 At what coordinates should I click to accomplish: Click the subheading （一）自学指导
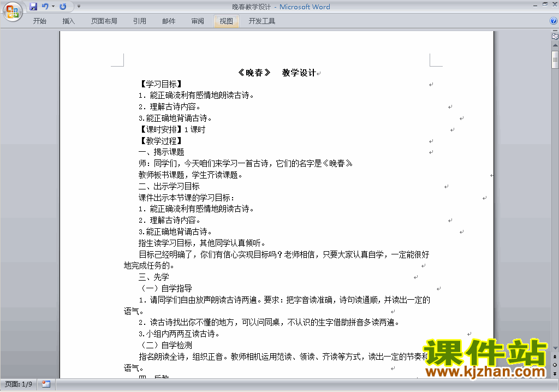[166, 288]
